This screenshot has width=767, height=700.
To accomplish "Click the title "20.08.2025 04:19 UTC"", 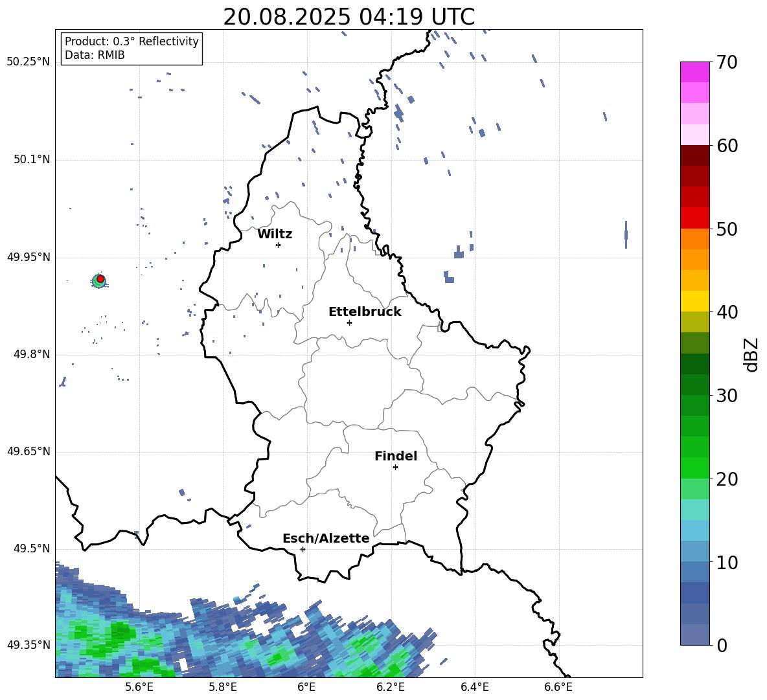I will (x=349, y=17).
